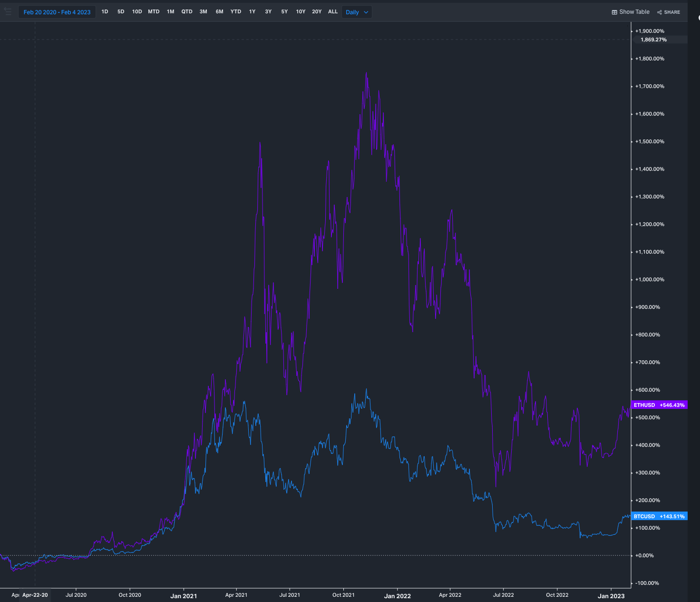Open the Daily interval dropdown
Viewport: 700px width, 602px height.
pos(357,12)
